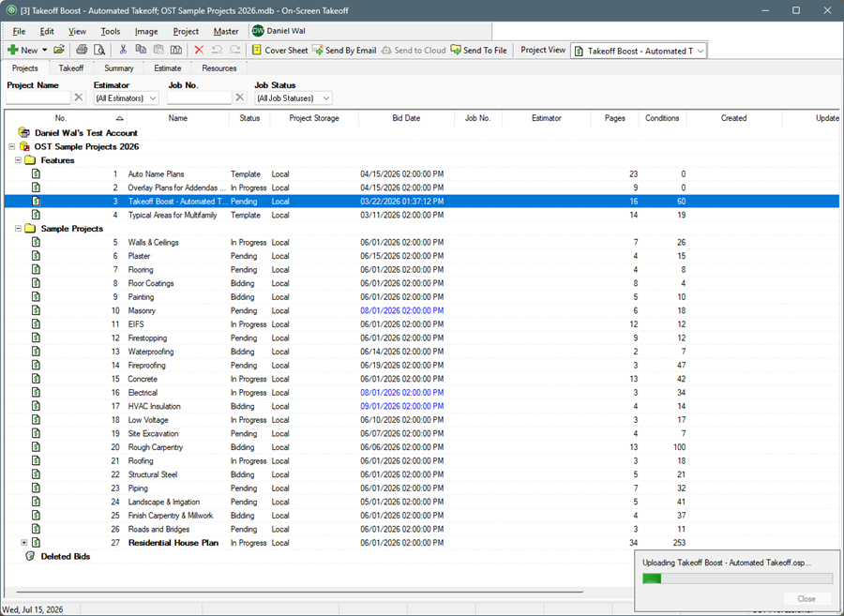Open Print Preview from the toolbar
This screenshot has width=844, height=616.
tap(99, 50)
